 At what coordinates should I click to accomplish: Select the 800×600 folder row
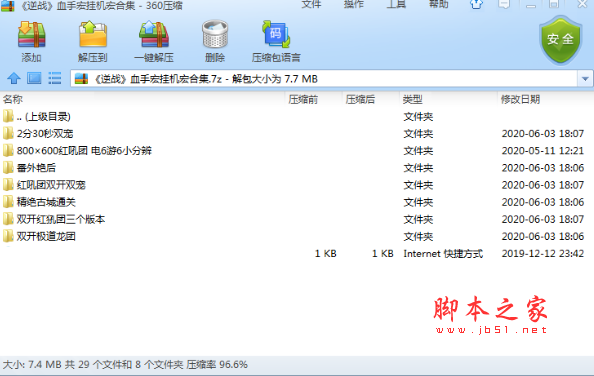click(x=297, y=151)
